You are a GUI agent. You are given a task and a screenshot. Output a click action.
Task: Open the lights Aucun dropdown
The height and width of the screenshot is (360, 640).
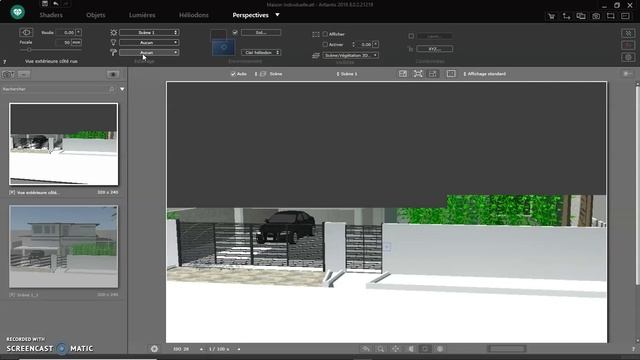pyautogui.click(x=149, y=42)
